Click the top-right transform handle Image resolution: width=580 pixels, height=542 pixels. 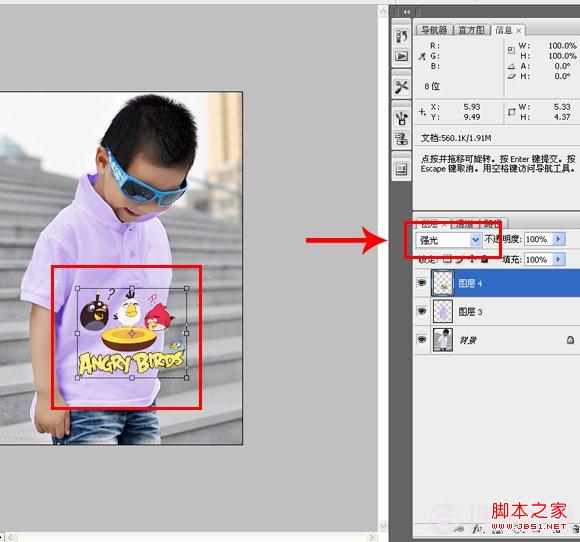(187, 288)
